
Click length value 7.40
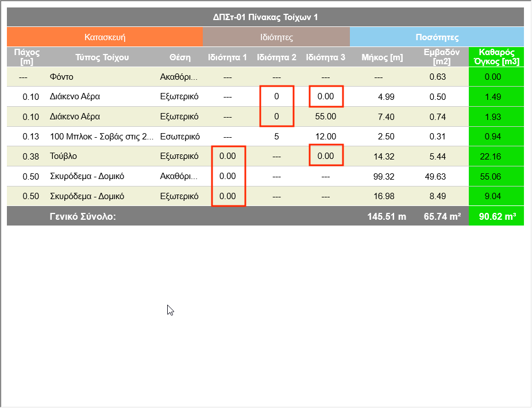point(386,117)
